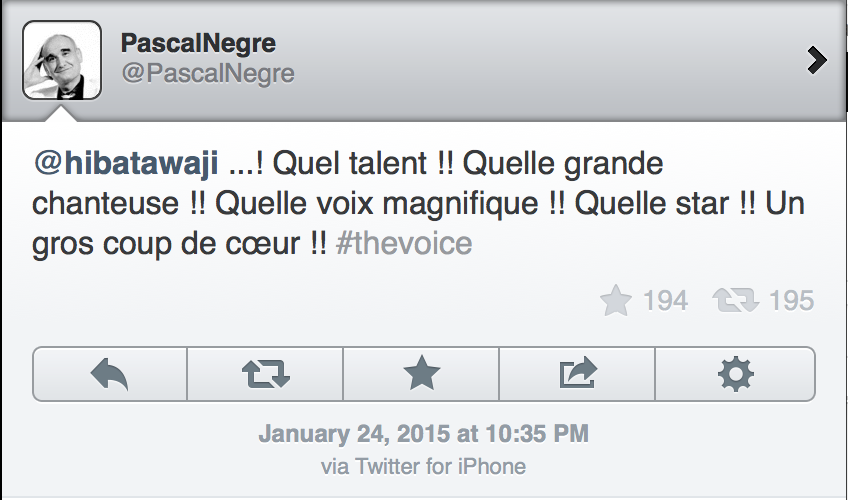Viewport: 848px width, 500px height.
Task: Click the reply arrow icon
Action: point(110,374)
